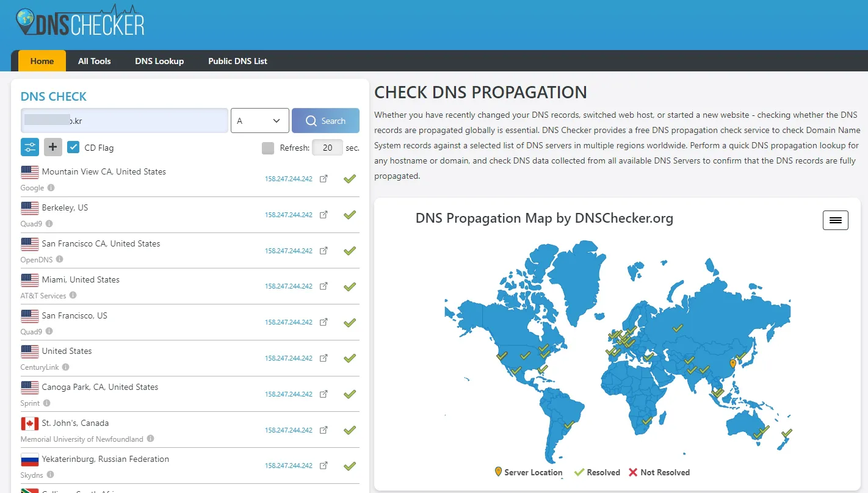
Task: Click the Russian flag beside Yekaterinburg
Action: point(30,459)
